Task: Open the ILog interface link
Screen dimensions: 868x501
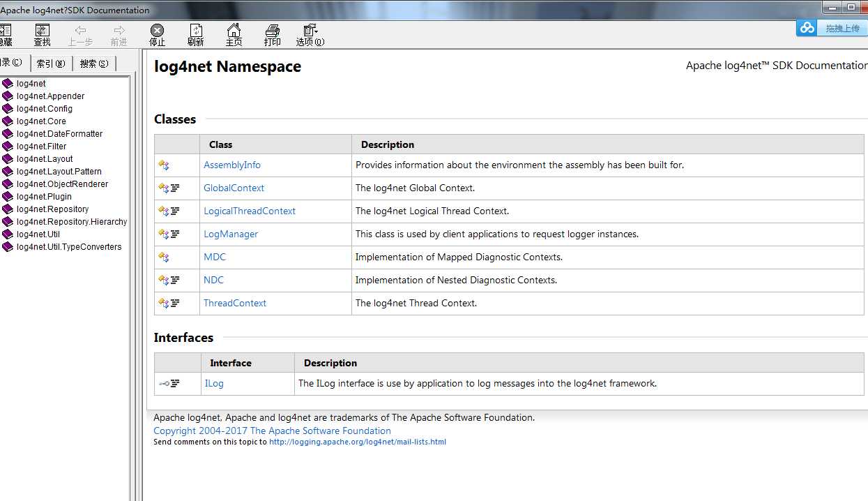Action: (214, 383)
